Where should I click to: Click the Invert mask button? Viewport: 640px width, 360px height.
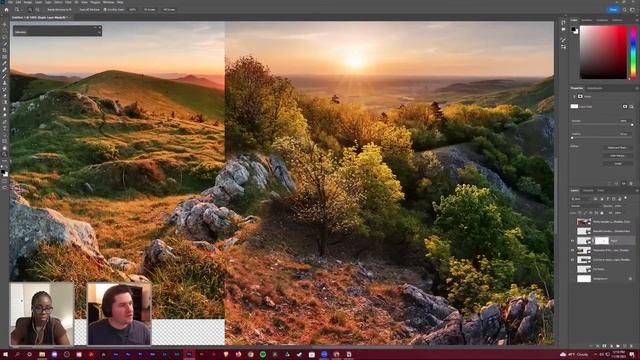tap(618, 164)
